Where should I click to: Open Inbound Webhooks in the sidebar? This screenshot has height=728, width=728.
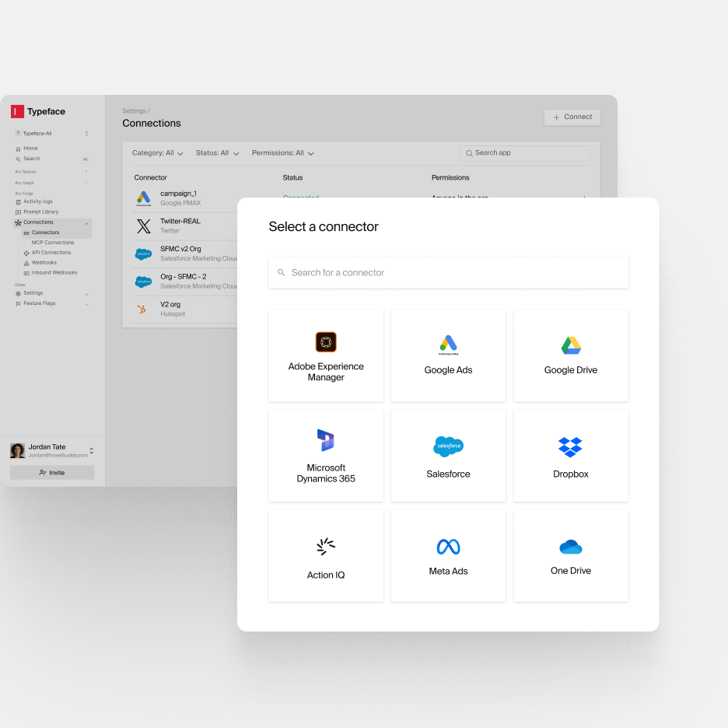(54, 273)
